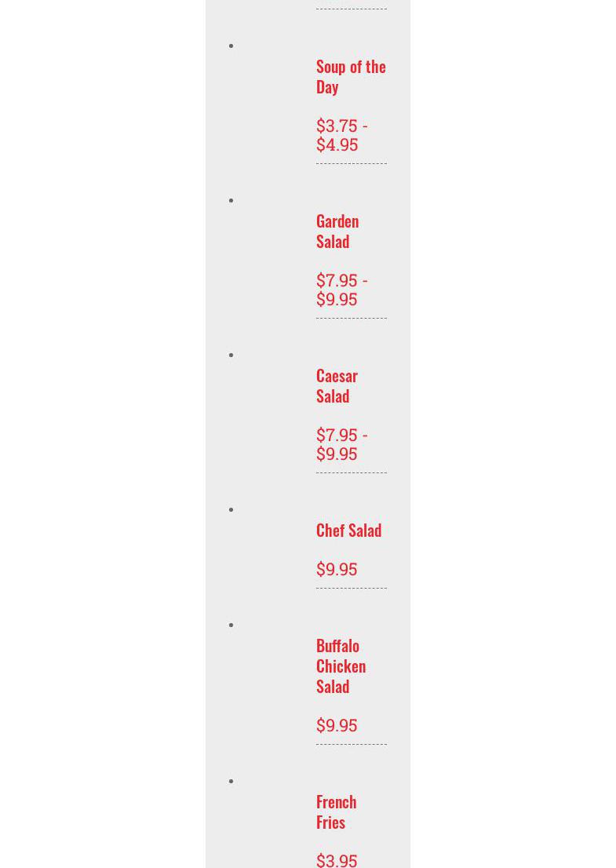This screenshot has width=616, height=868.
Task: Click the bullet marker for Garden Salad
Action: [231, 200]
